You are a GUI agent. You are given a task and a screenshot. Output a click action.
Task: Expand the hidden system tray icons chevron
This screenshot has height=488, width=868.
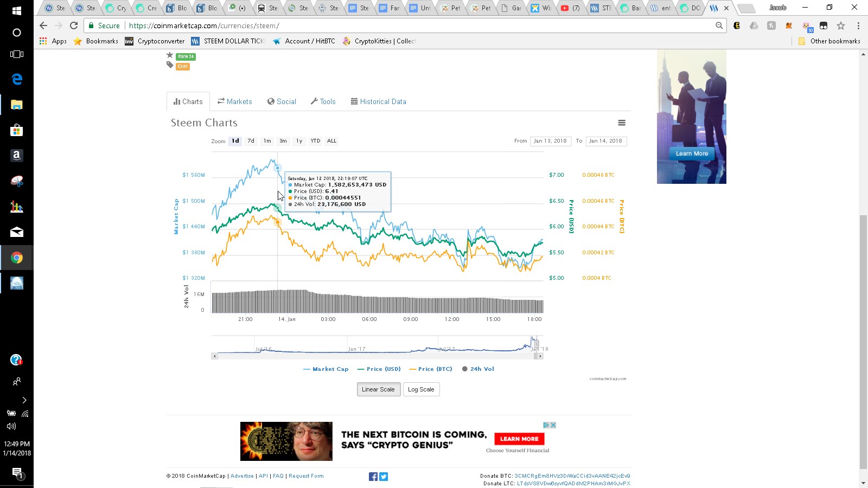tap(24, 400)
